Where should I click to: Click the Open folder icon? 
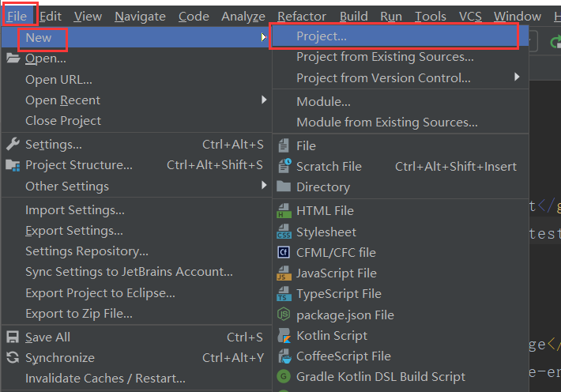(x=13, y=58)
